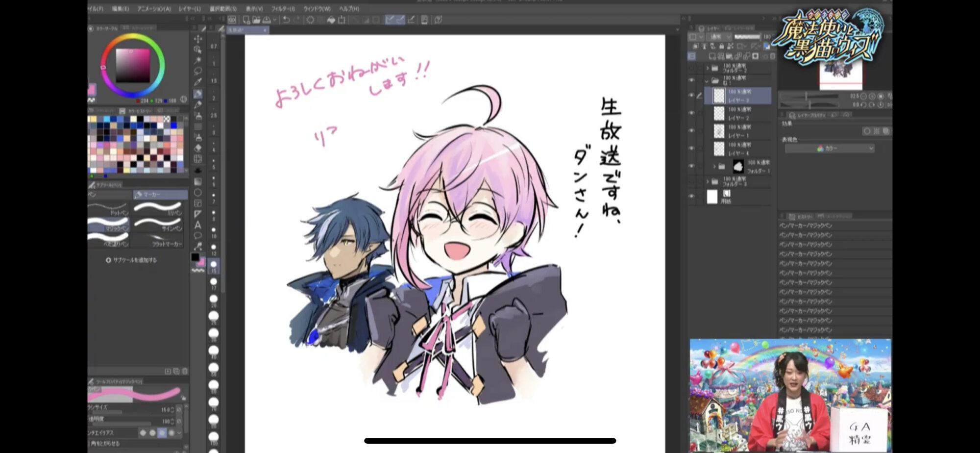Viewport: 980px width, 453px height.
Task: Click the Scale/Rotate transform icon
Action: (x=342, y=20)
